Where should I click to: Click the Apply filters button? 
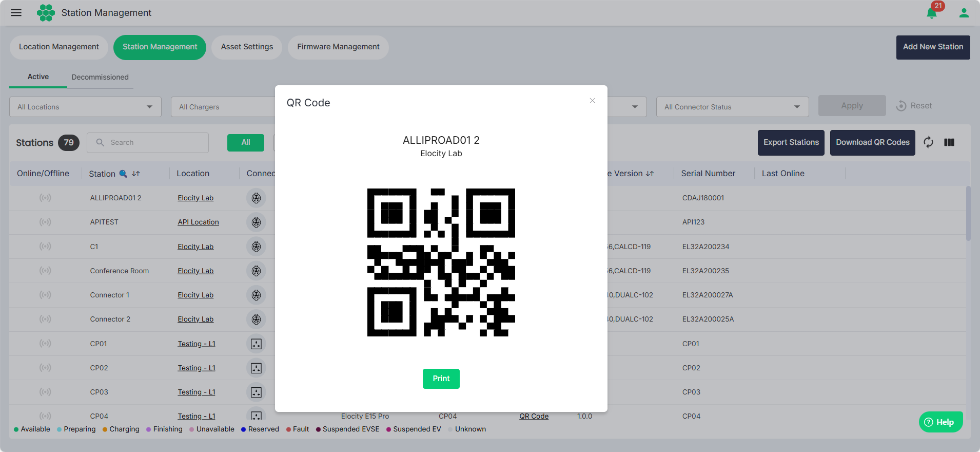[852, 106]
